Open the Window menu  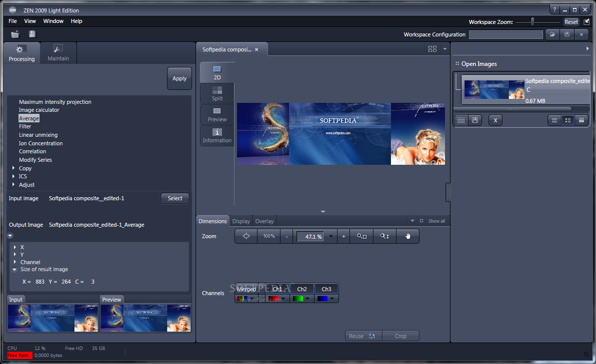tap(53, 21)
